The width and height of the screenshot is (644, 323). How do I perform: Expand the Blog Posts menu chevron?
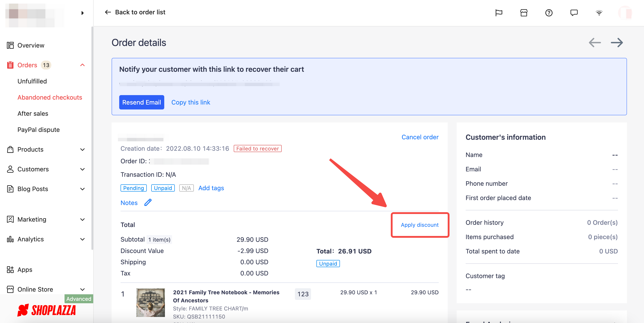[82, 189]
